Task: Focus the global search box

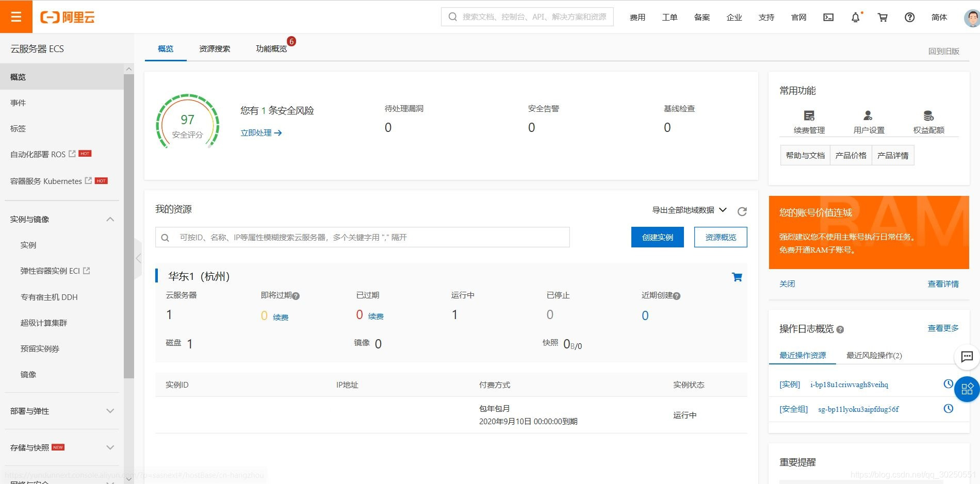Action: click(x=527, y=17)
